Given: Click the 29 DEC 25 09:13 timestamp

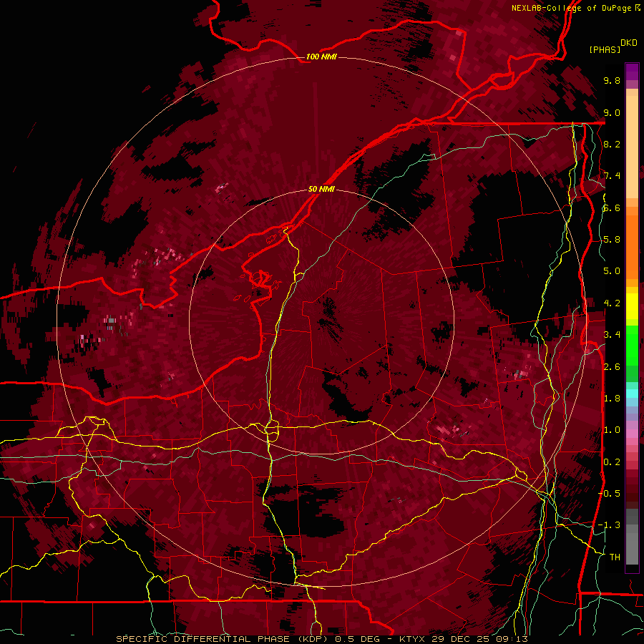Looking at the screenshot, I should (479, 639).
